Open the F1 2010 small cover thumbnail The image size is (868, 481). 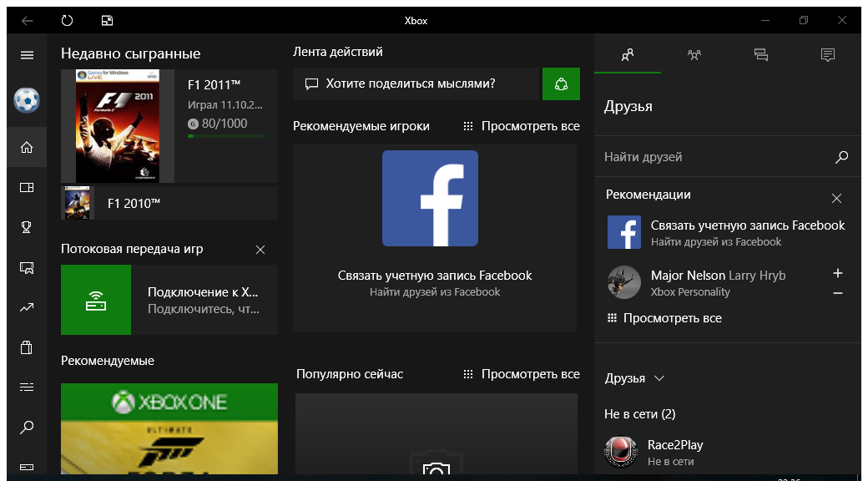77,203
